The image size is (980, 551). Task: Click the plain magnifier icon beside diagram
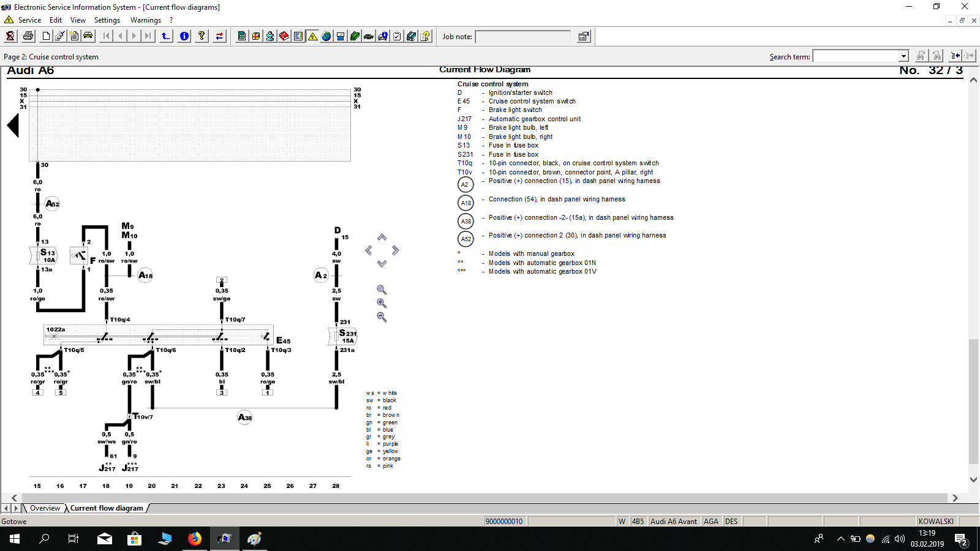pos(382,290)
